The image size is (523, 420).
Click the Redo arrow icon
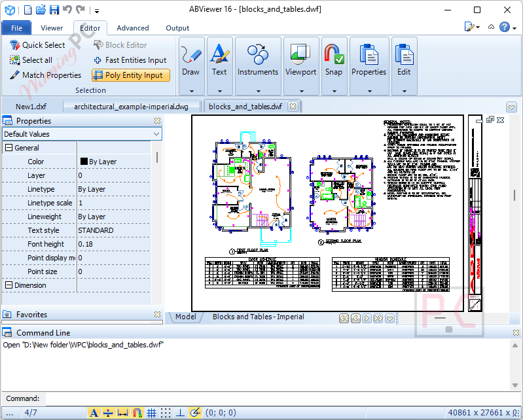[81, 9]
